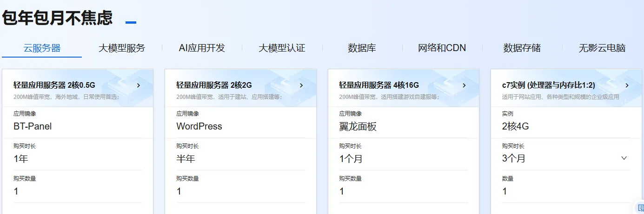Select the 云服务器 tab
This screenshot has width=644, height=214.
(42, 48)
